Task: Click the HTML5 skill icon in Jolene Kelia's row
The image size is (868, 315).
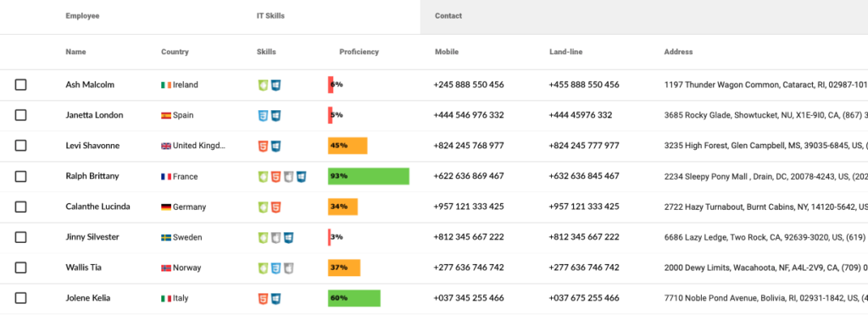Action: [x=264, y=298]
